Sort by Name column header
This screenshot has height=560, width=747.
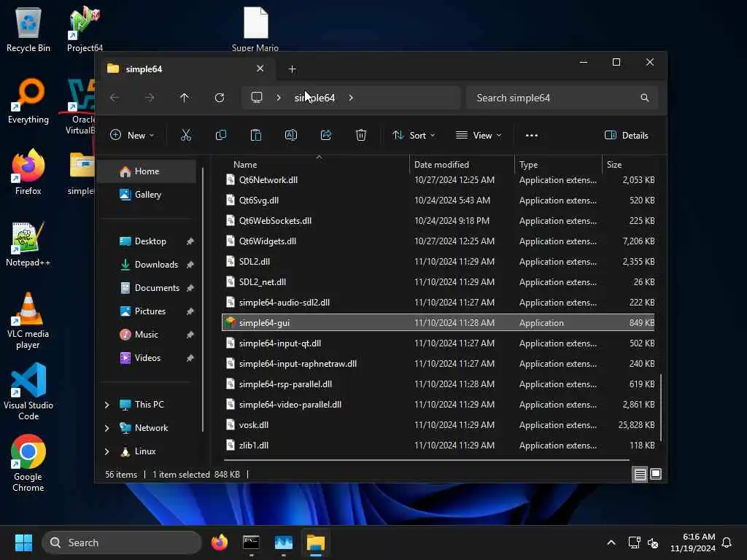pos(316,165)
